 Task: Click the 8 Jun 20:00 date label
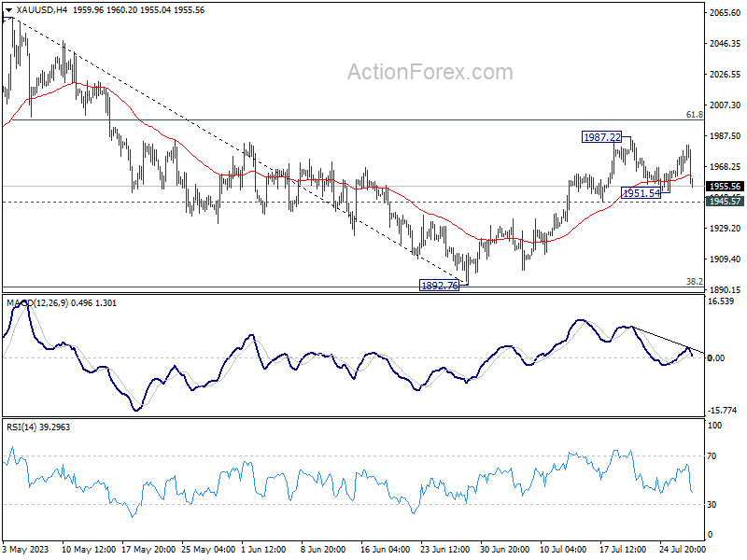pos(323,550)
